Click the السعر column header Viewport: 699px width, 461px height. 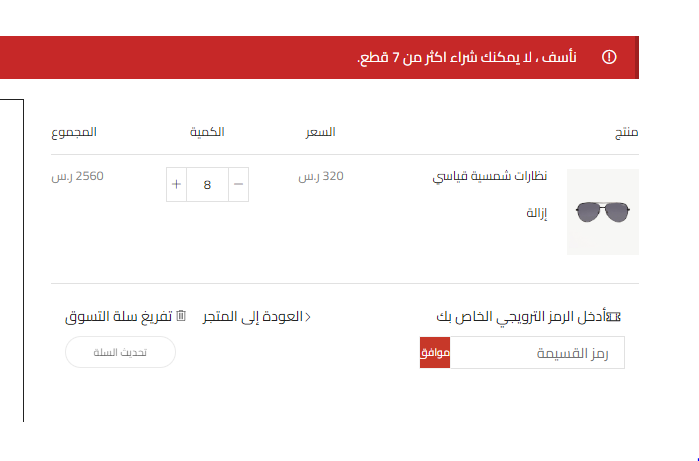pos(321,132)
